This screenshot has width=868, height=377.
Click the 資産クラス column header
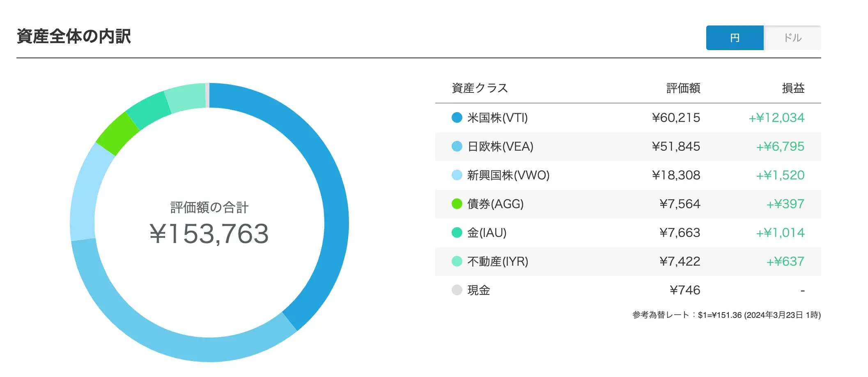(x=480, y=88)
